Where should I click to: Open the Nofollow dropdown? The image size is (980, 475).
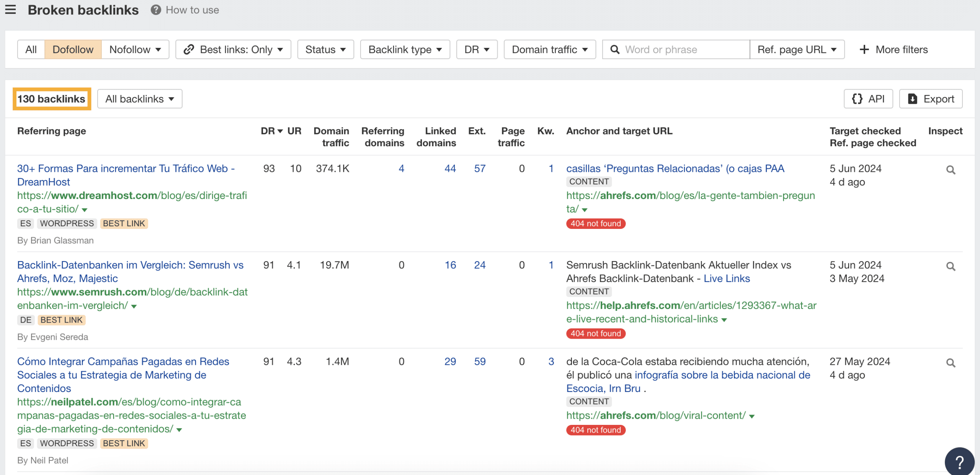coord(135,49)
